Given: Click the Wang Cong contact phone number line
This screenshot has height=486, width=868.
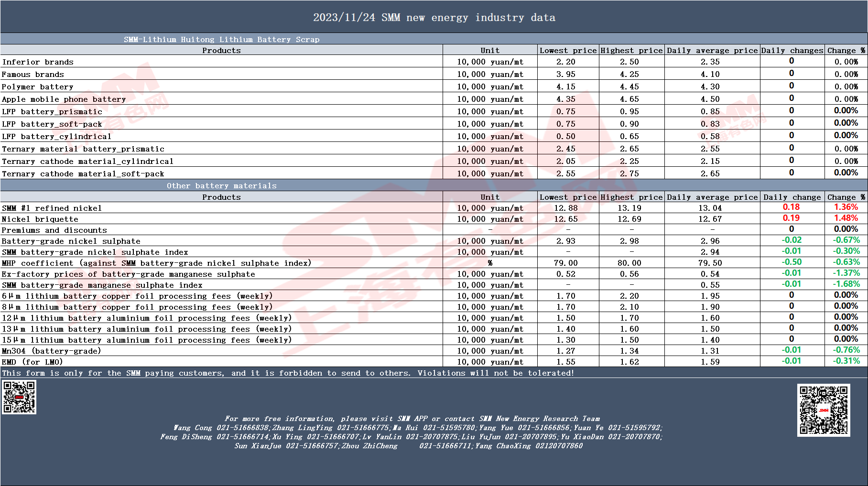Looking at the screenshot, I should [x=418, y=428].
